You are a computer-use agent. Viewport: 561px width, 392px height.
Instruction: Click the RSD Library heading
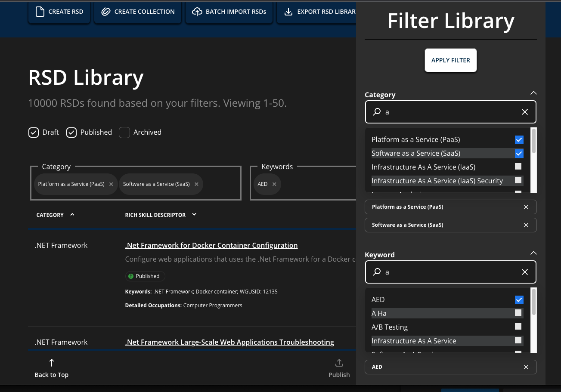pos(86,77)
